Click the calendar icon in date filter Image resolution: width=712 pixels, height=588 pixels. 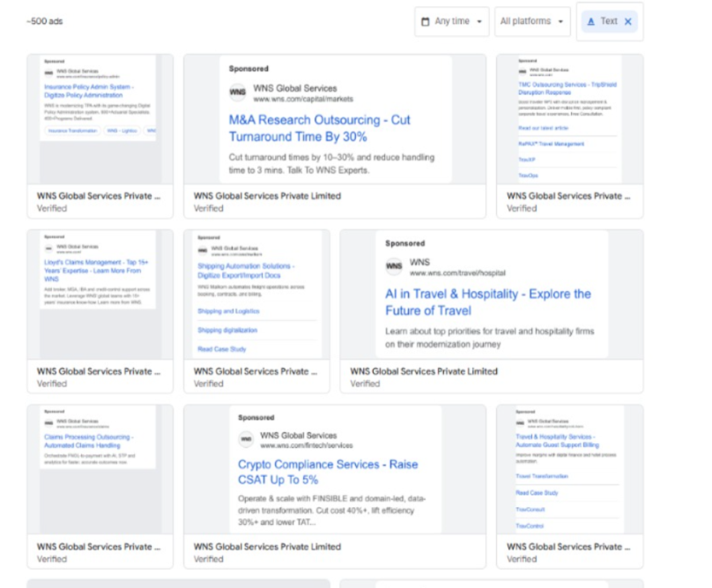tap(425, 21)
